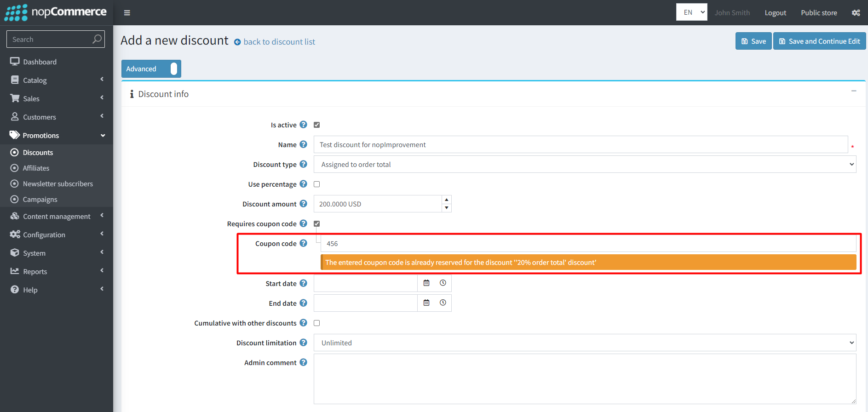Collapse the Promotions sidebar menu

coord(57,135)
